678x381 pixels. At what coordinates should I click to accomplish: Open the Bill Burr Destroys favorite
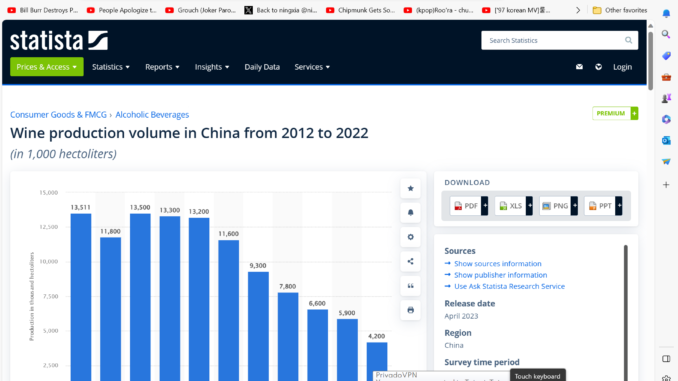click(x=43, y=10)
